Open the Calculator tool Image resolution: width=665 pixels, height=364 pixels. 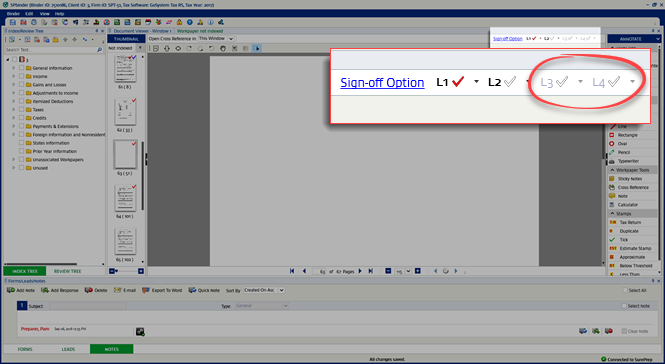point(627,205)
